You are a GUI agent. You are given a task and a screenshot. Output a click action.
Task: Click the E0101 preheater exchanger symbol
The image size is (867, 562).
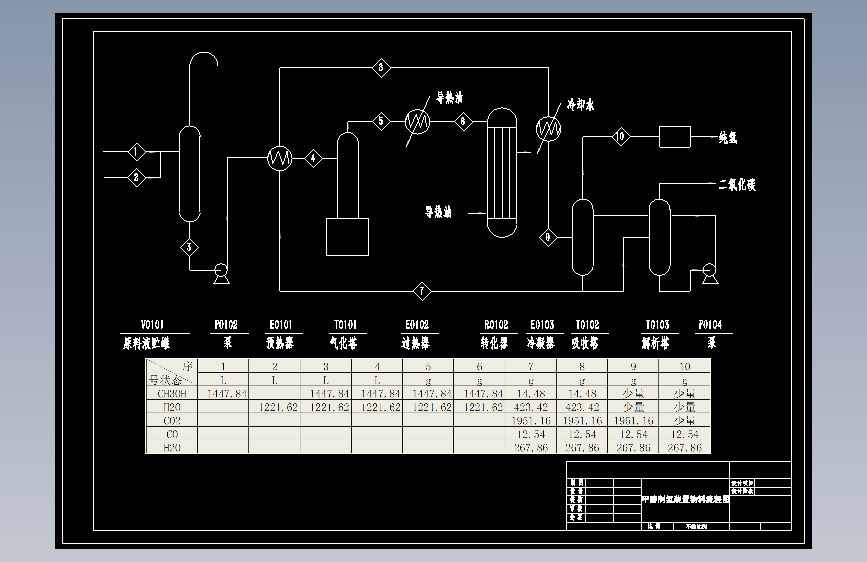pyautogui.click(x=280, y=159)
